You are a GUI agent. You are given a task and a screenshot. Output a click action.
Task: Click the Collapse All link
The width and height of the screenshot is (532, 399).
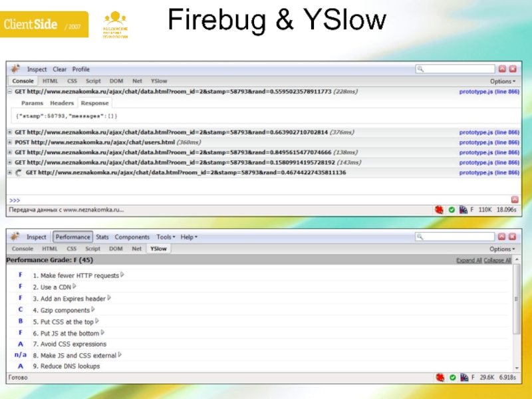(x=497, y=260)
